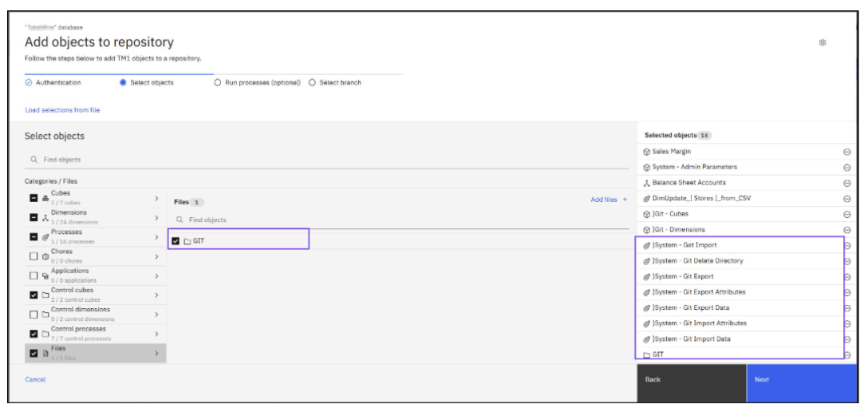Remove DimUpdate_[ Stores ]_from_CSV from selection
868x412 pixels.
tap(846, 199)
